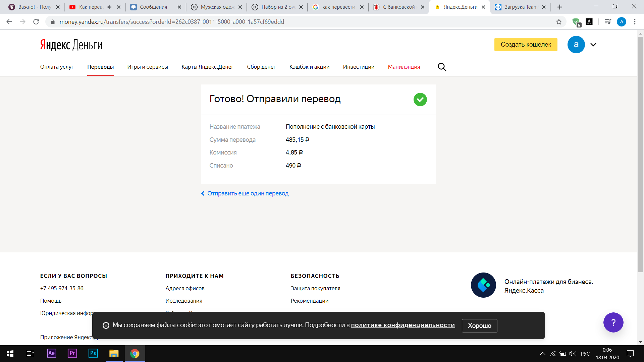
Task: Reload the page with the refresh icon
Action: click(36, 22)
